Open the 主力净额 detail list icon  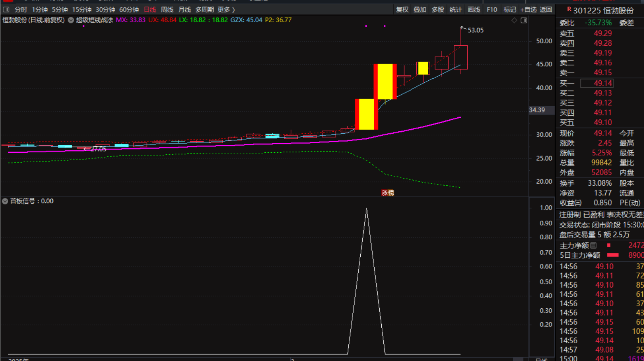pos(593,245)
